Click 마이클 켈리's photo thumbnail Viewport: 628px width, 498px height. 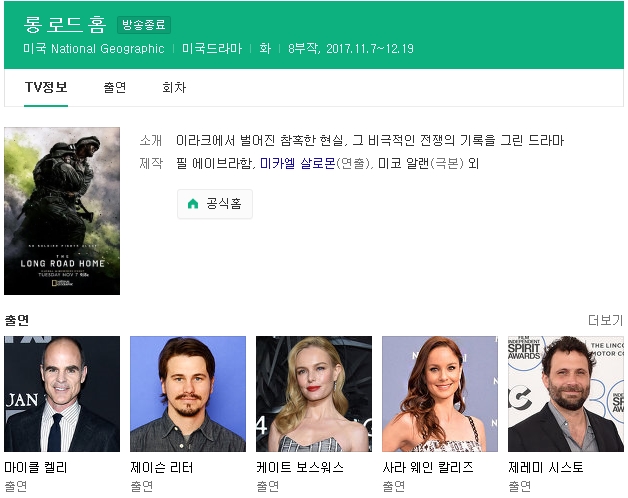(x=62, y=394)
